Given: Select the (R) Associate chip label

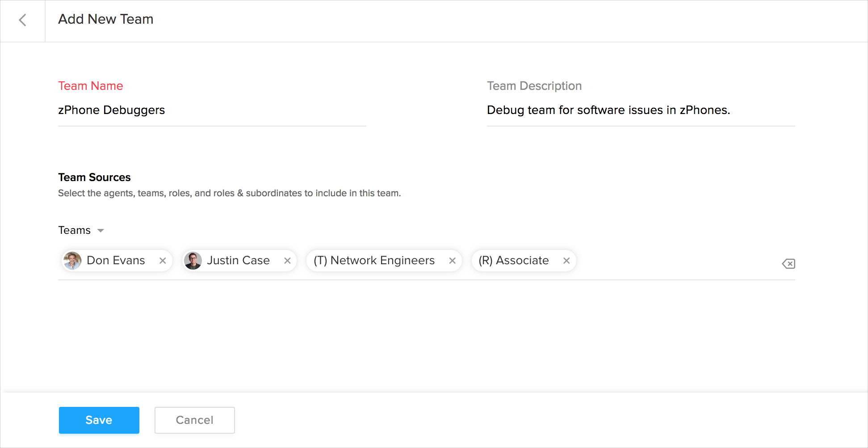Looking at the screenshot, I should pos(513,261).
